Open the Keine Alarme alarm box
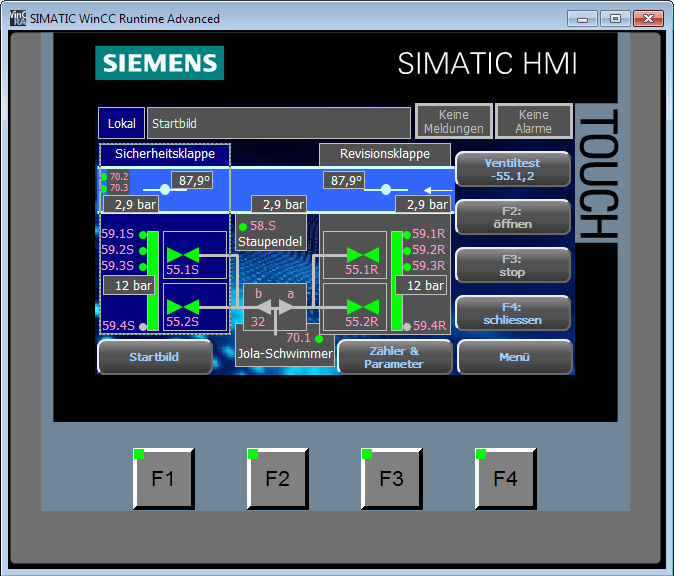This screenshot has width=674, height=576. point(533,122)
